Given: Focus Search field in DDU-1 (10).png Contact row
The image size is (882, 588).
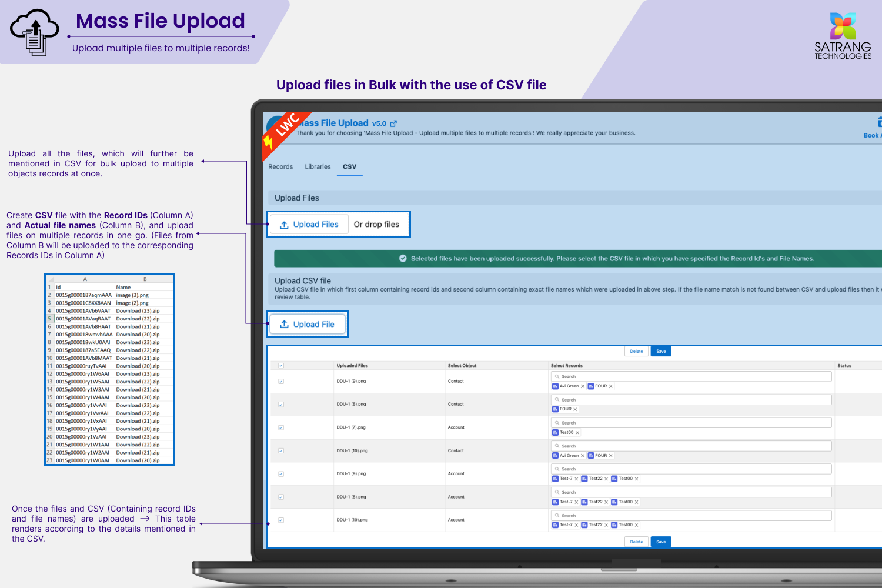Looking at the screenshot, I should pos(691,446).
